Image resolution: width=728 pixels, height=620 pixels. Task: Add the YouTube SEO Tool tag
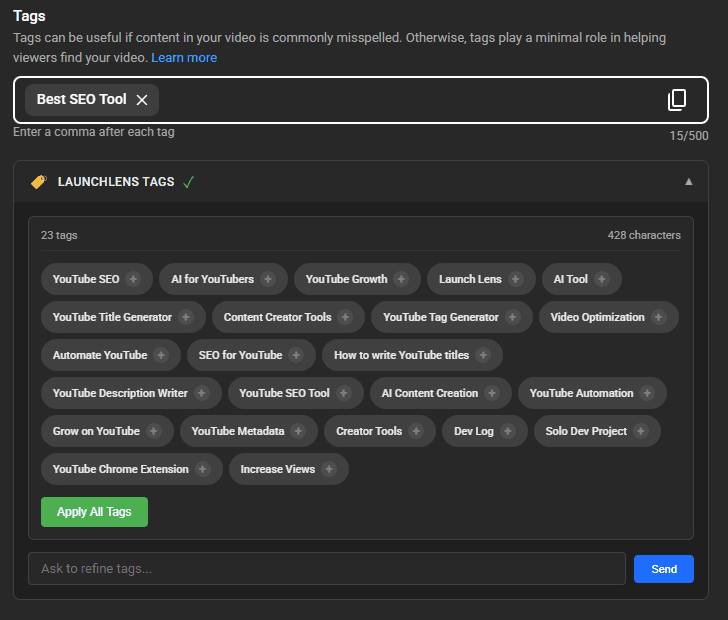pyautogui.click(x=344, y=393)
